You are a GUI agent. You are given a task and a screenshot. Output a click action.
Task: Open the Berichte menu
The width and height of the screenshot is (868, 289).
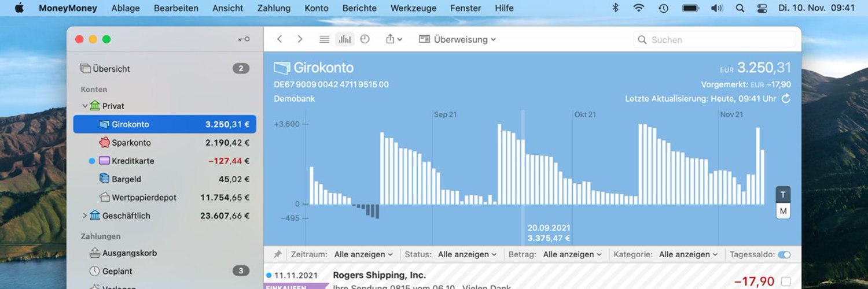(359, 8)
